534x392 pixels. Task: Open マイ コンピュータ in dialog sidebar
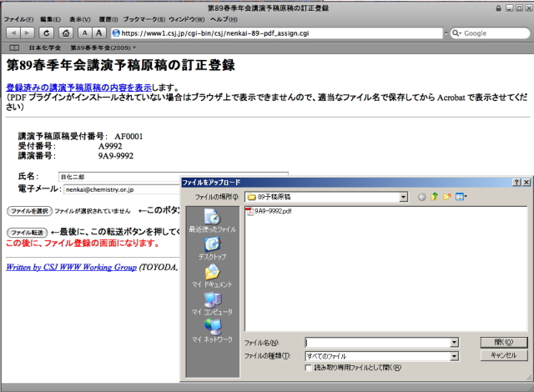213,304
